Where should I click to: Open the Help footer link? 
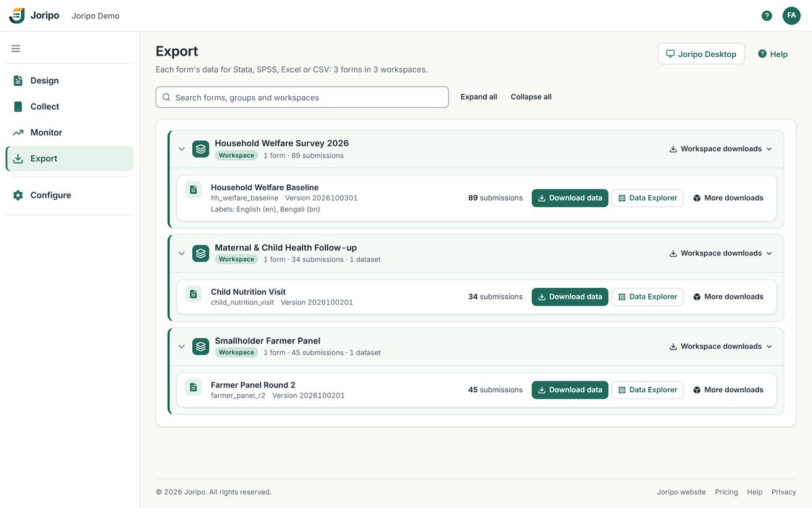pos(754,492)
